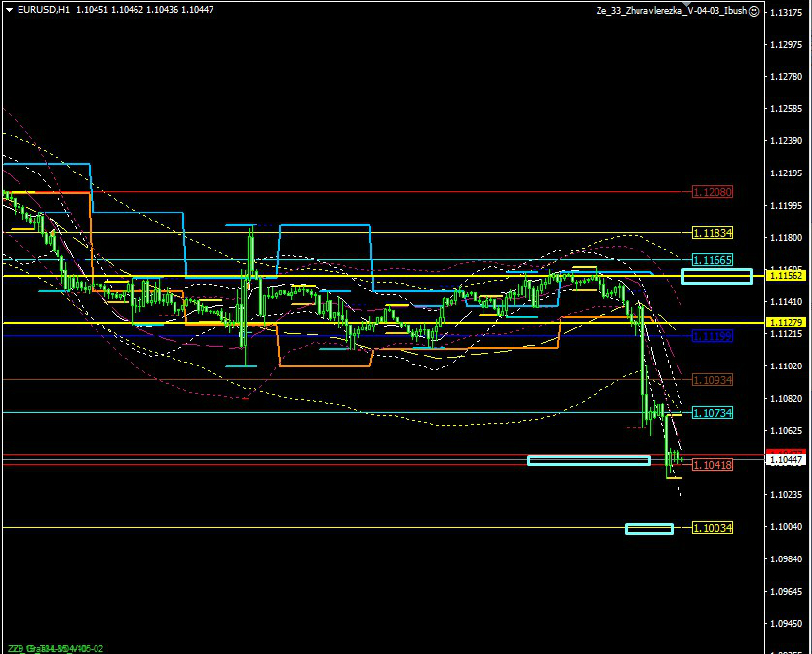Image resolution: width=812 pixels, height=654 pixels.
Task: Select the small cyan rectangle near 1.10034
Action: coord(648,528)
